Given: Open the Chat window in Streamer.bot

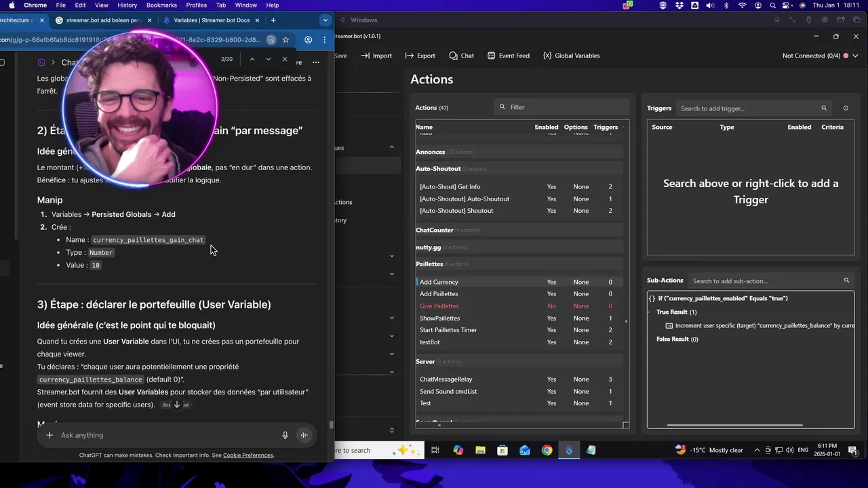Looking at the screenshot, I should click(461, 56).
